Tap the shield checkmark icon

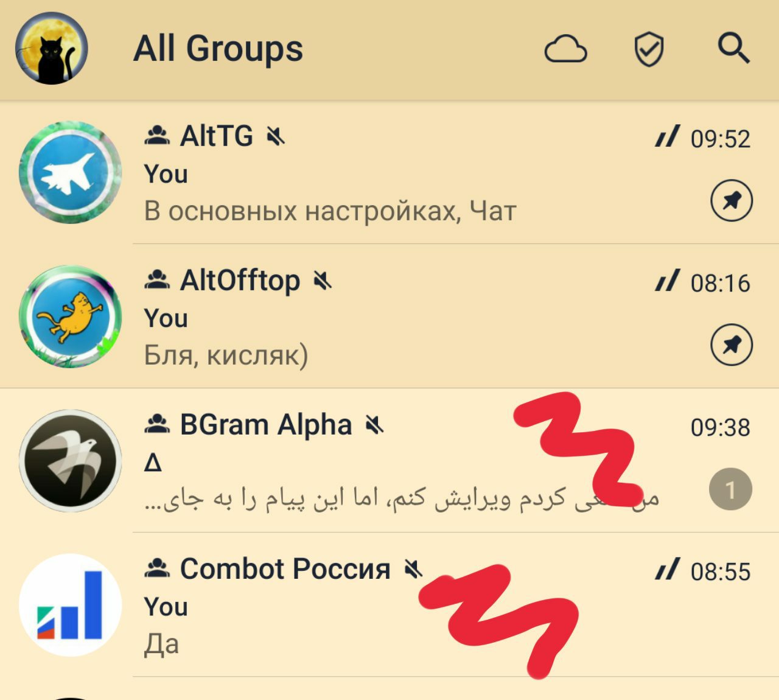(x=649, y=49)
